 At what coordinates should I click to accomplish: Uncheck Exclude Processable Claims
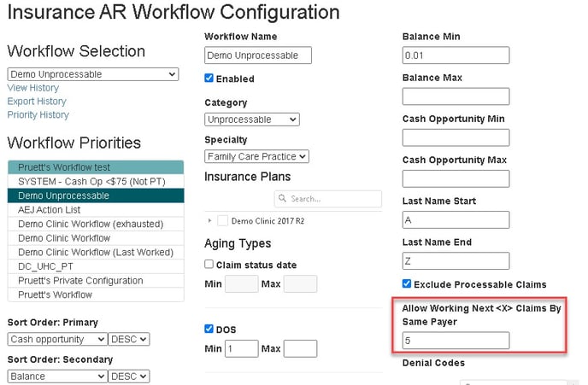(407, 283)
